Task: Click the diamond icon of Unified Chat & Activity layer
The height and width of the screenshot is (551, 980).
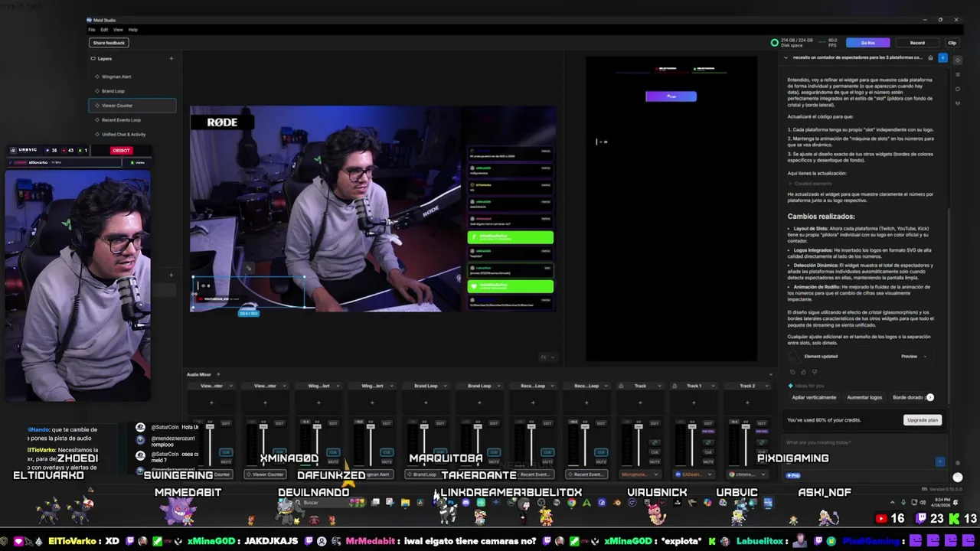Action: 97,135
